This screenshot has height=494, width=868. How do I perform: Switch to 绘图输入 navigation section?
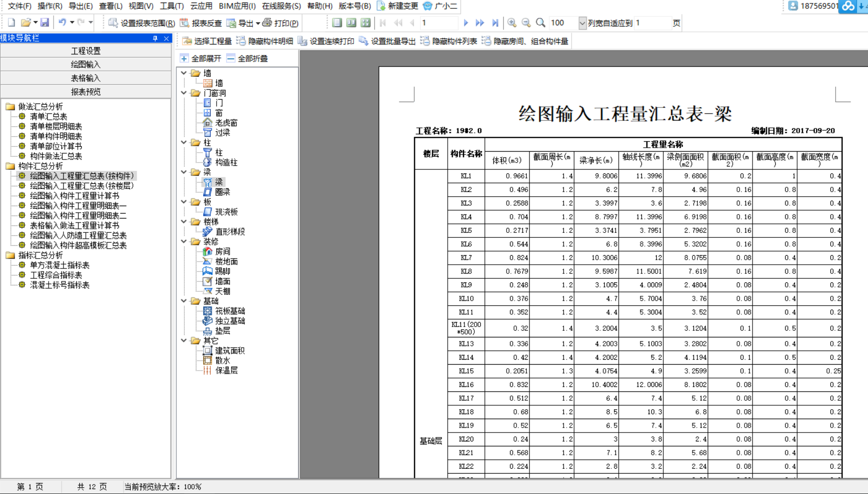(x=86, y=64)
